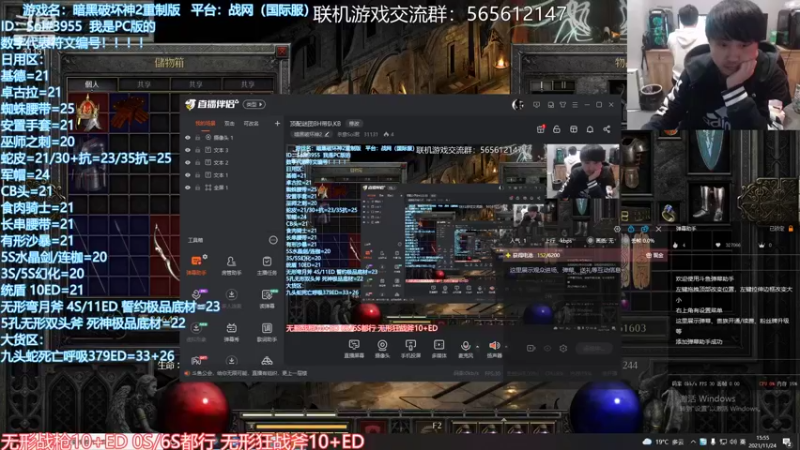Edit the game category 暗黑破坏神2

312,134
